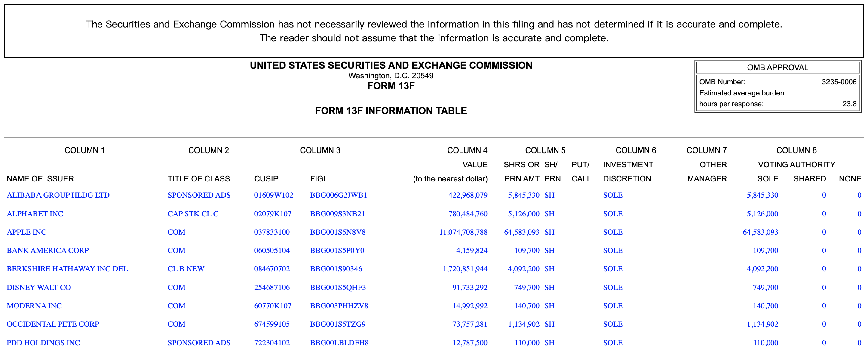
Task: Select Apple's value 11,074,708,788
Action: (463, 232)
